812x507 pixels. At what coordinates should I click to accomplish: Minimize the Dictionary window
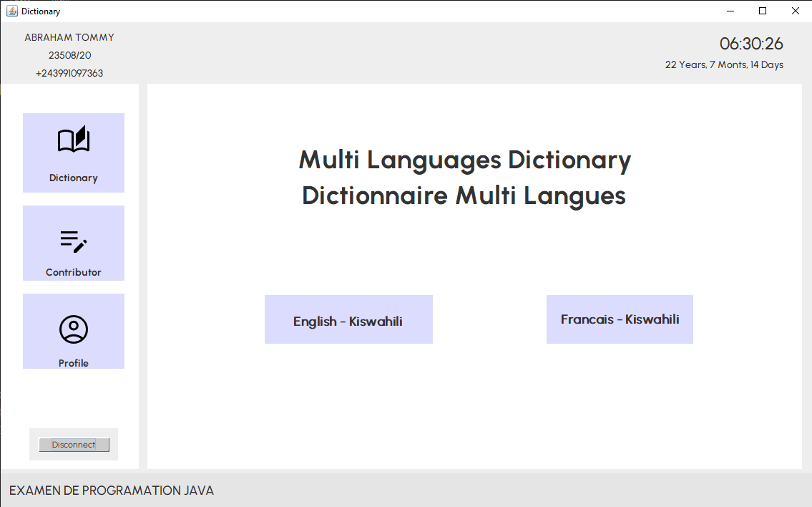[730, 11]
